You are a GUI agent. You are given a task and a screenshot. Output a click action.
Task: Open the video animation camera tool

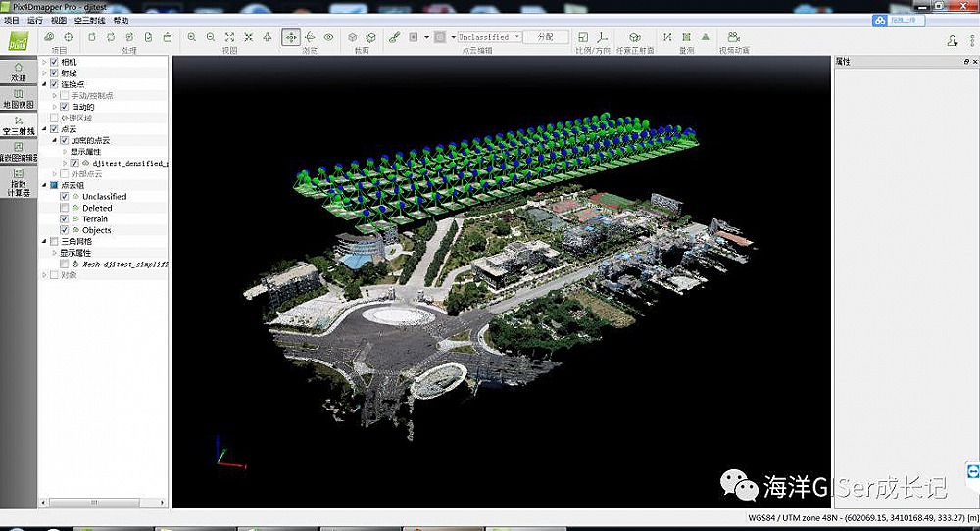(x=734, y=37)
